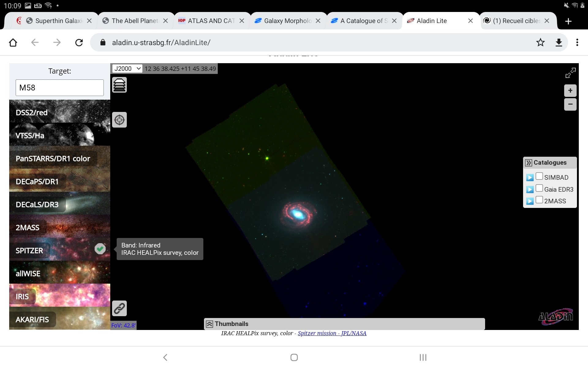Click the 2MASS catalogue play arrow icon
588x368 pixels.
click(530, 201)
